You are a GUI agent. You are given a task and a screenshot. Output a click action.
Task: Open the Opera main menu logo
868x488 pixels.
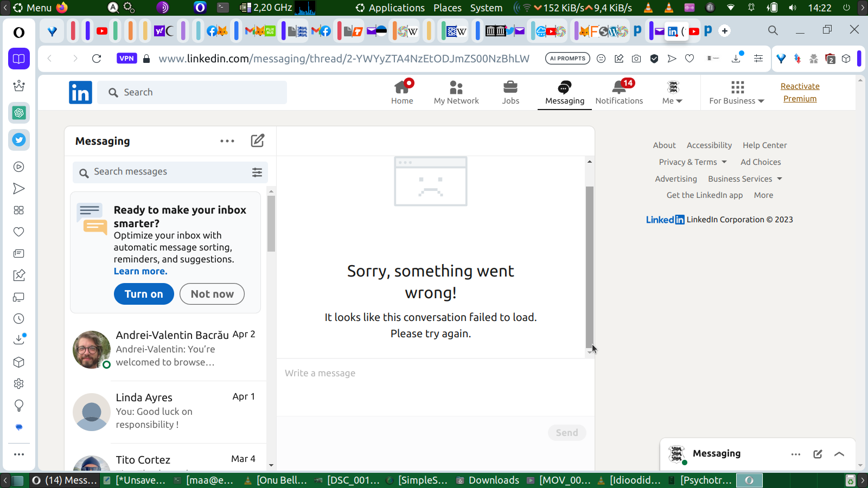(x=19, y=33)
